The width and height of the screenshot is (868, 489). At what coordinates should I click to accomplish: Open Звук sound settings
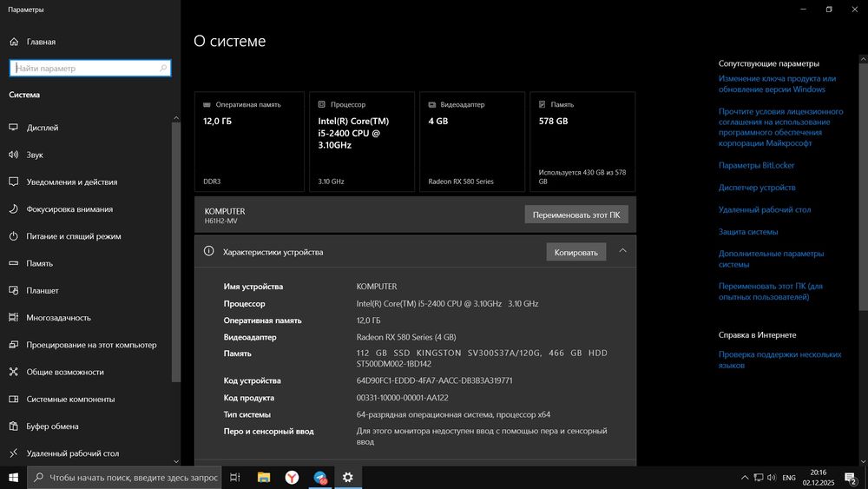coord(35,155)
